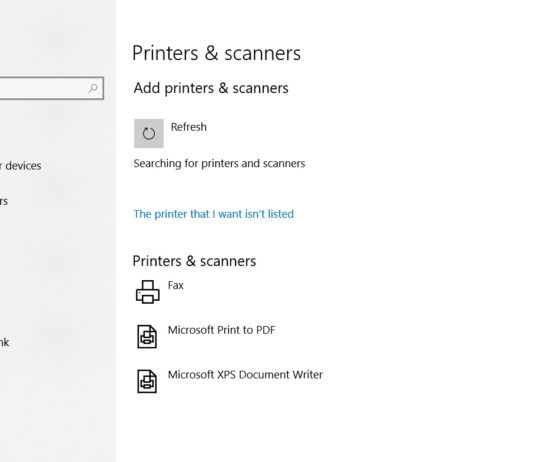
Task: Click 'Searching for printers and scanners' status text
Action: tap(219, 163)
